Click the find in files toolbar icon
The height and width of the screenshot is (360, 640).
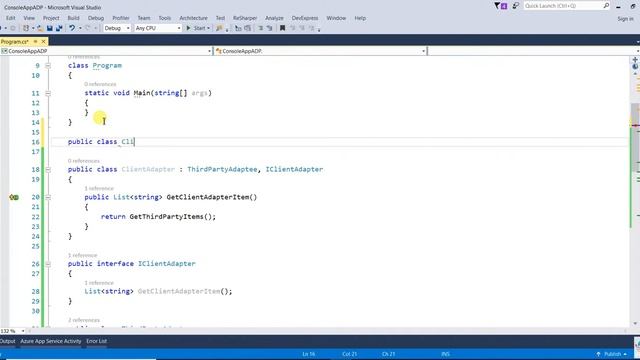219,28
